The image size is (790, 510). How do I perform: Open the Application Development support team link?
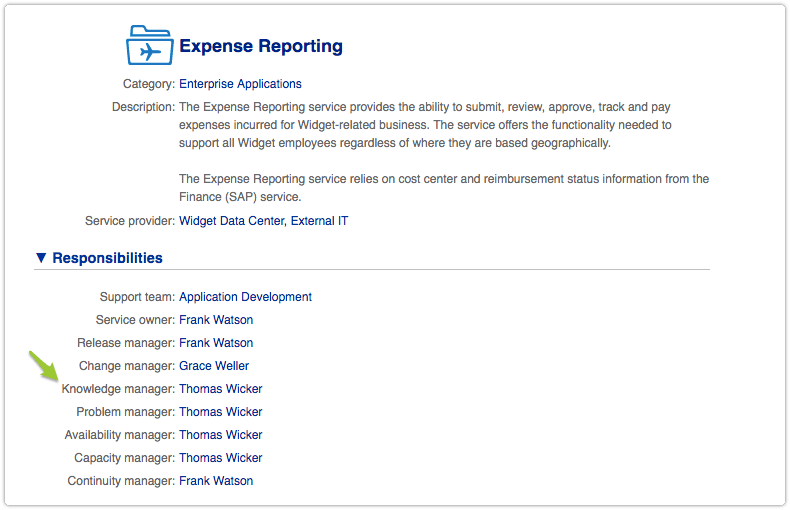(245, 297)
